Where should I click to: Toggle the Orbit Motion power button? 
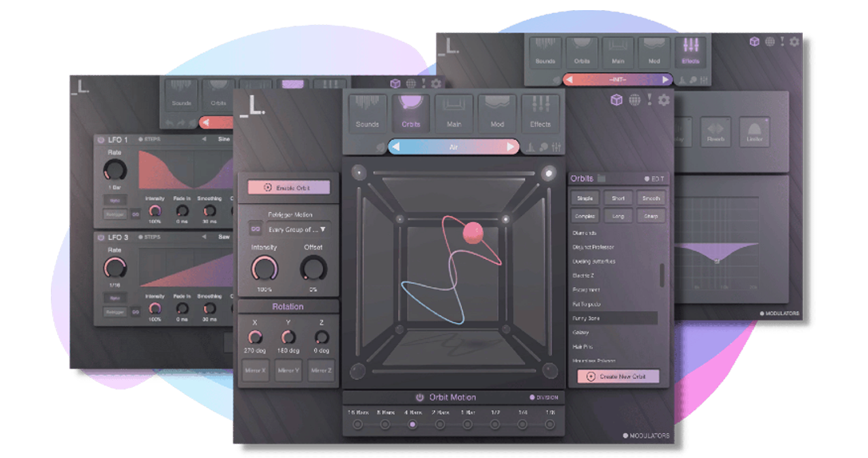pyautogui.click(x=419, y=397)
